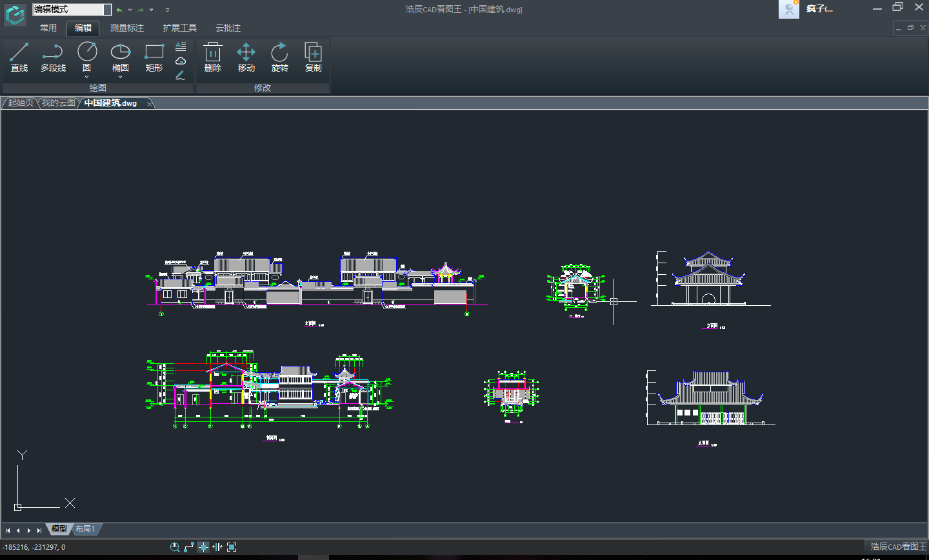Switch to the 我的云图 document tab
929x560 pixels.
59,103
